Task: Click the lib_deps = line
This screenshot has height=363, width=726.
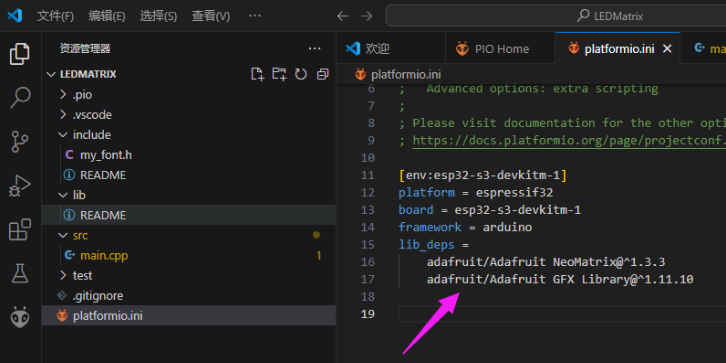Action: pyautogui.click(x=434, y=244)
